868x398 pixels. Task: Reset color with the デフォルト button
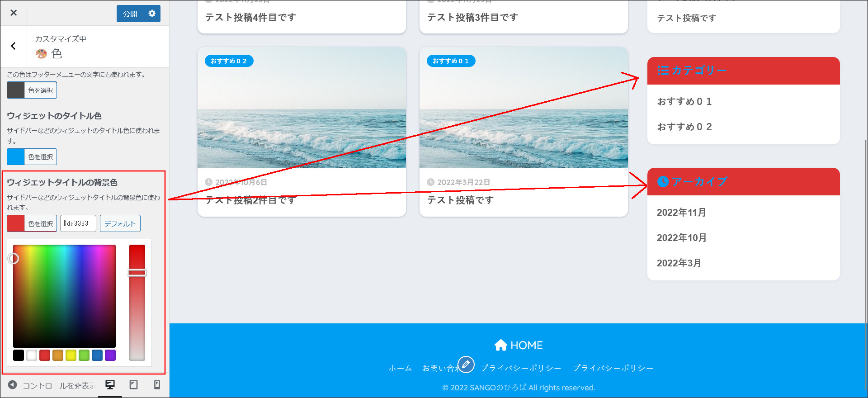click(x=120, y=223)
